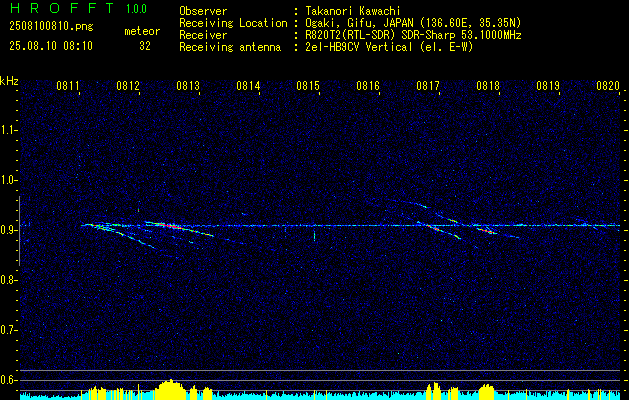Click time marker 0819
629x400 pixels.
548,85
